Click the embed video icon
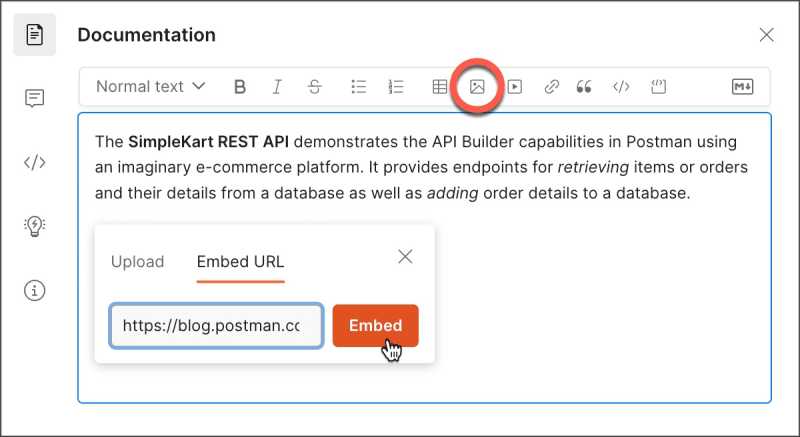This screenshot has height=437, width=800. (514, 87)
